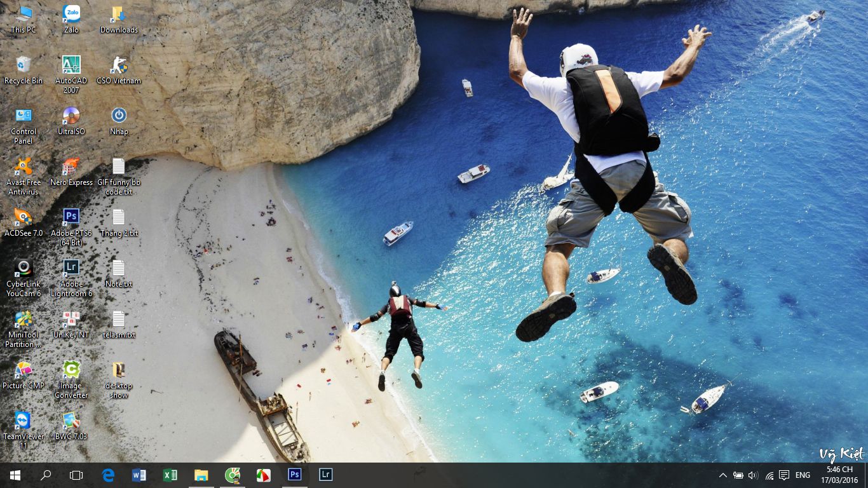The width and height of the screenshot is (868, 488).
Task: Open Wi-Fi network tray icon
Action: pyautogui.click(x=769, y=475)
